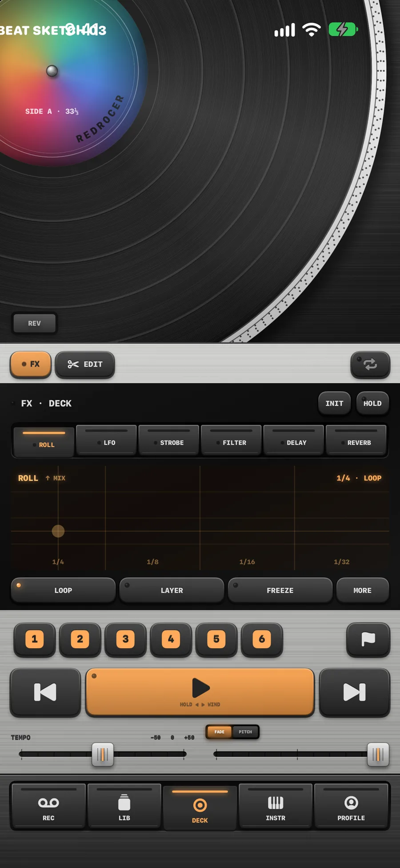Image resolution: width=400 pixels, height=868 pixels.
Task: Toggle the loop repeat arrows button
Action: [370, 364]
